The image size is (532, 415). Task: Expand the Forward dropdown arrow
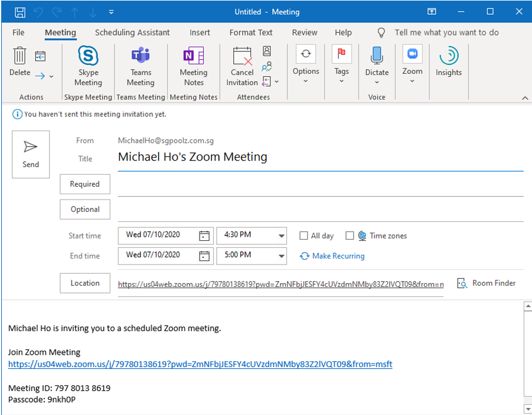coord(51,76)
